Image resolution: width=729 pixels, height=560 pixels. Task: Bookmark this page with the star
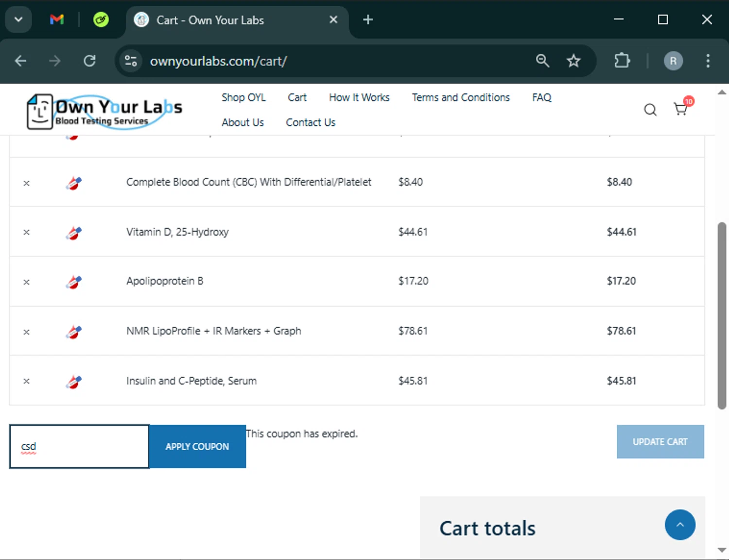click(573, 61)
